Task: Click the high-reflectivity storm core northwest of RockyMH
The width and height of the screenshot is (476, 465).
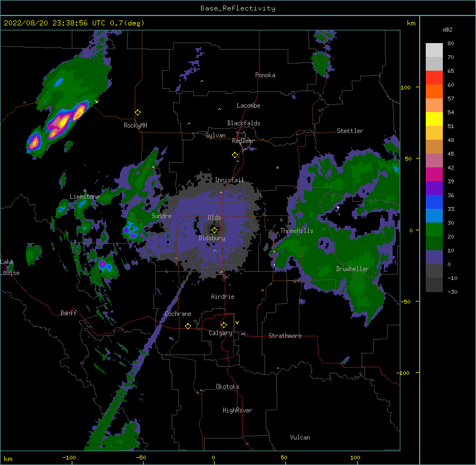Action: click(x=63, y=121)
